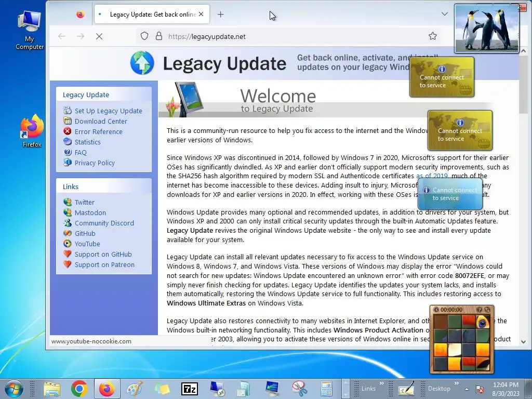
Task: Open the list all tabs dropdown
Action: [x=445, y=14]
